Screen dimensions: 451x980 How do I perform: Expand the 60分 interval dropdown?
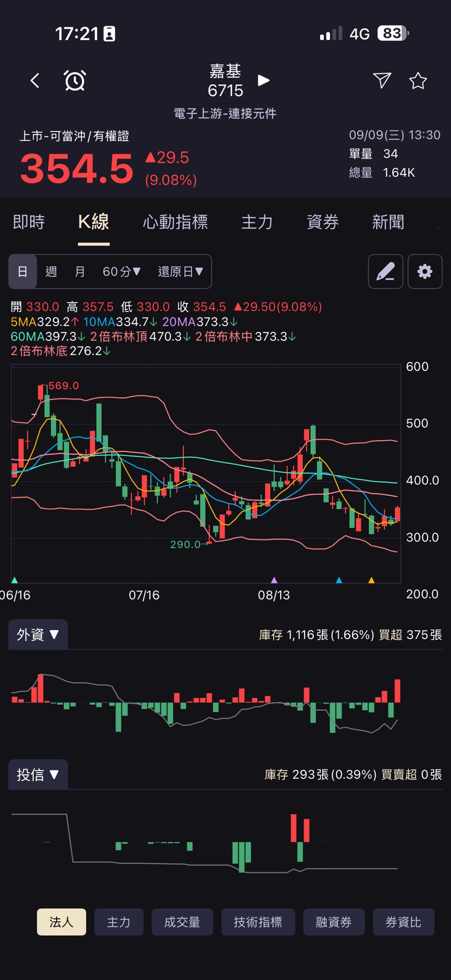pos(122,271)
